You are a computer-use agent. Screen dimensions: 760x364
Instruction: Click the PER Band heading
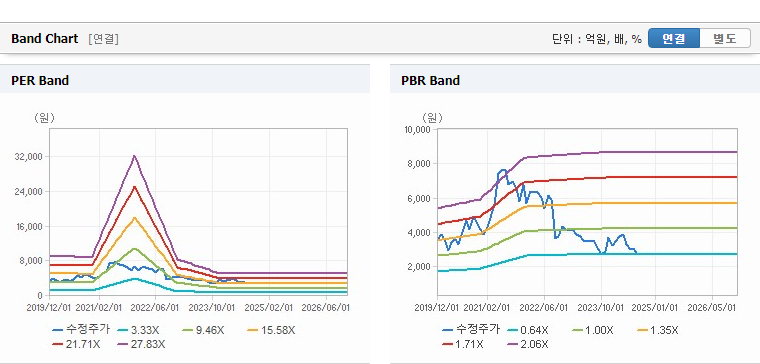coord(40,80)
